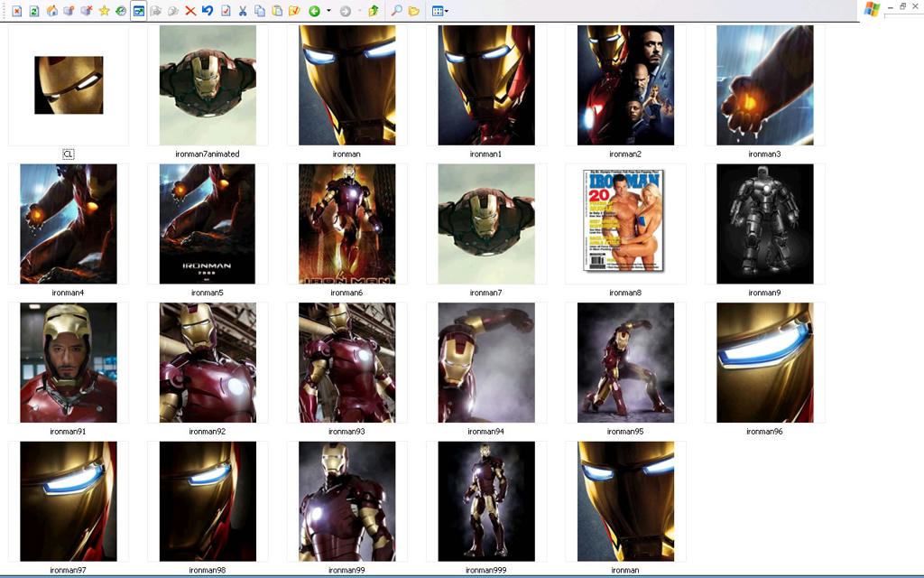
Task: Go to Home via house icon
Action: 51,11
